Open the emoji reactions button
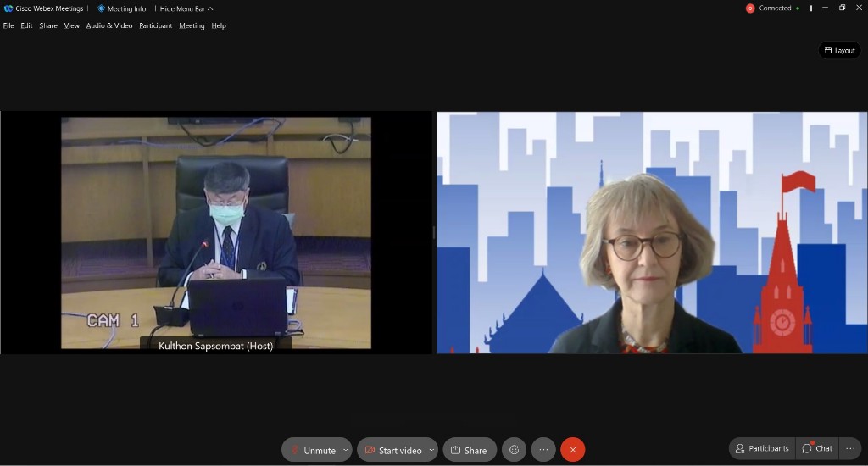 514,450
